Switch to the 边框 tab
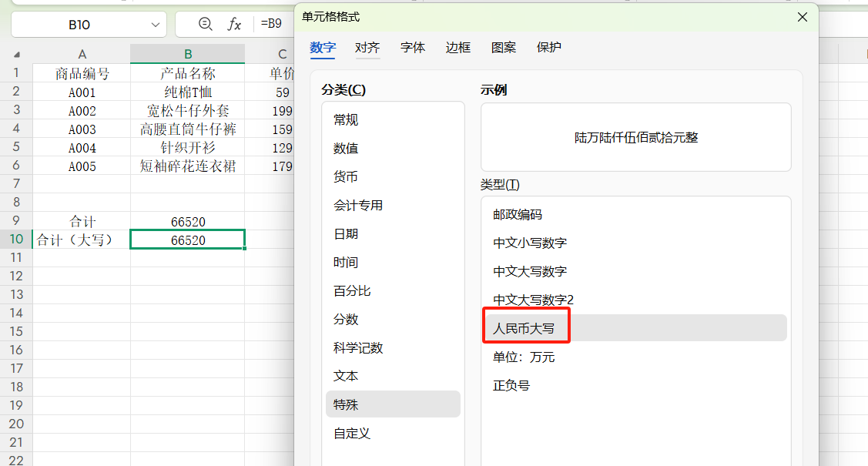The width and height of the screenshot is (868, 466). pyautogui.click(x=457, y=47)
